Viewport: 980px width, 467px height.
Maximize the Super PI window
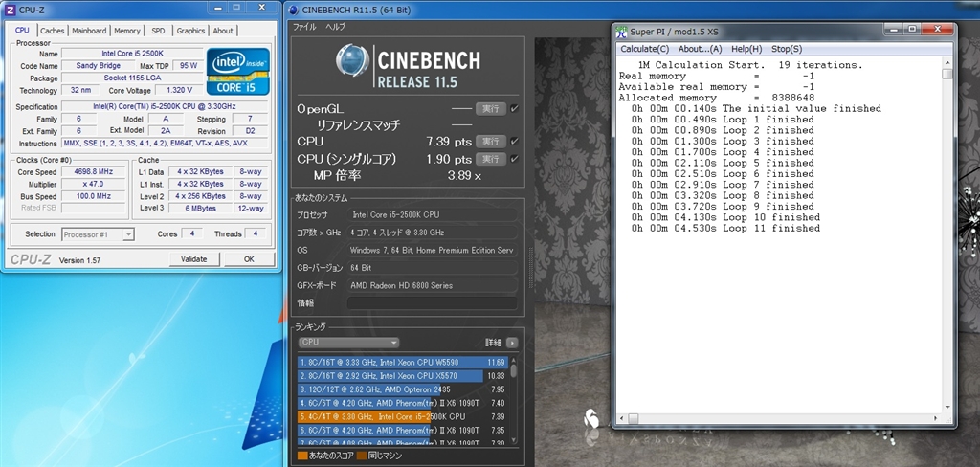pyautogui.click(x=912, y=29)
